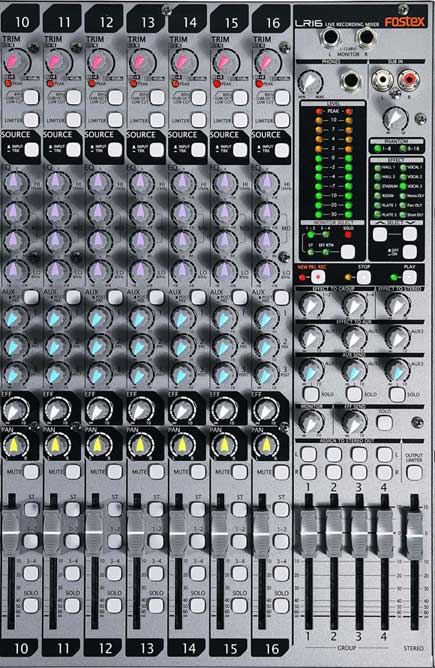The image size is (435, 668).
Task: Assign channel 10 to group 1-2
Action: click(x=31, y=541)
